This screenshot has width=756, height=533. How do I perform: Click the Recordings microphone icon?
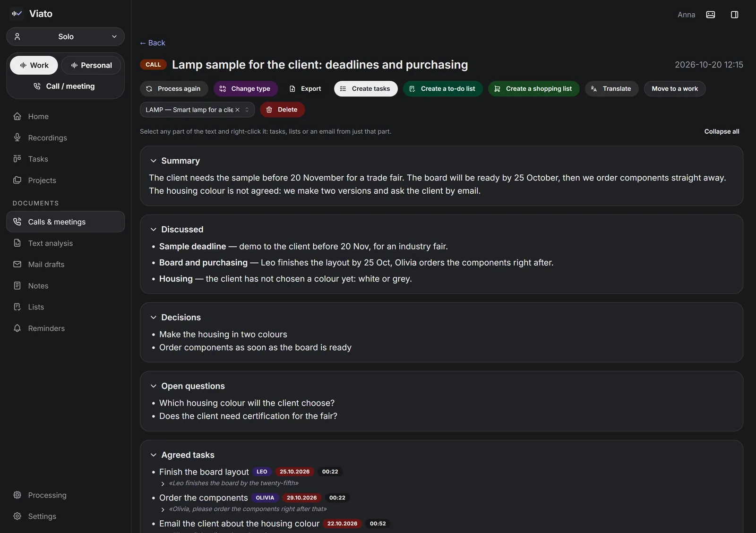click(x=17, y=138)
